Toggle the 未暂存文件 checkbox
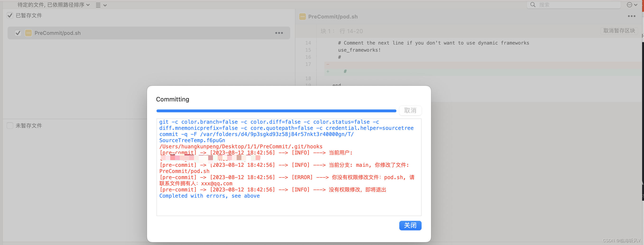The height and width of the screenshot is (245, 644). point(10,126)
